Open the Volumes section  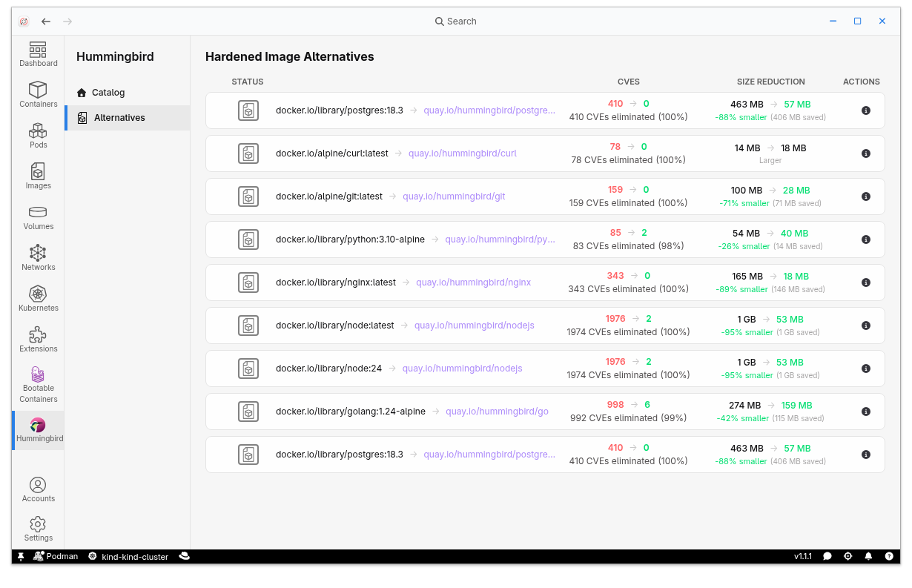[38, 218]
